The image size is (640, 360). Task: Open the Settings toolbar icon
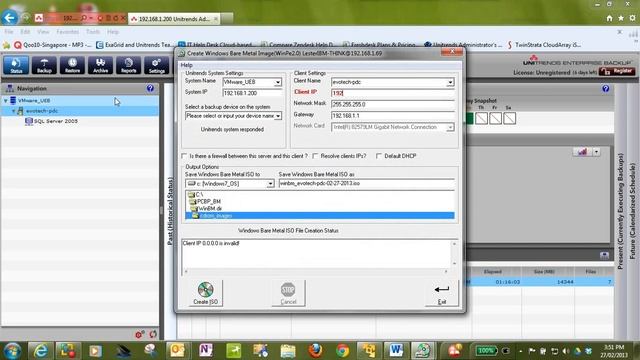(x=156, y=65)
